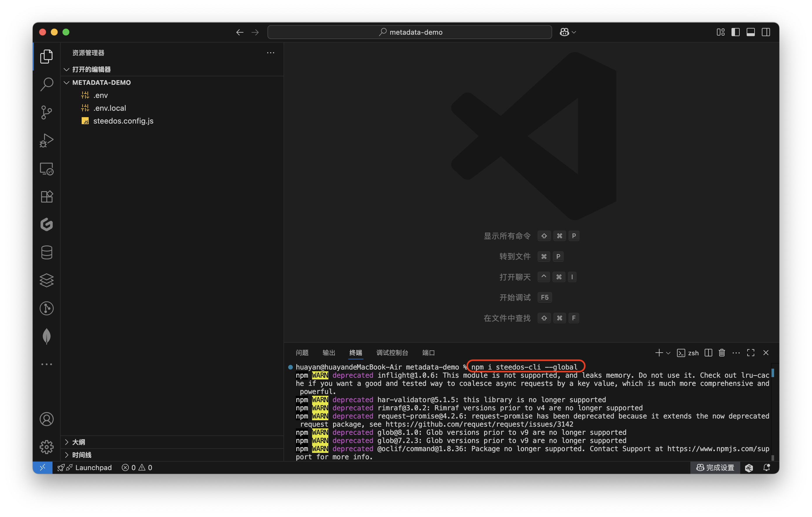Viewport: 812px width, 517px height.
Task: Collapse the METADATA-DEMO folder section
Action: point(172,82)
